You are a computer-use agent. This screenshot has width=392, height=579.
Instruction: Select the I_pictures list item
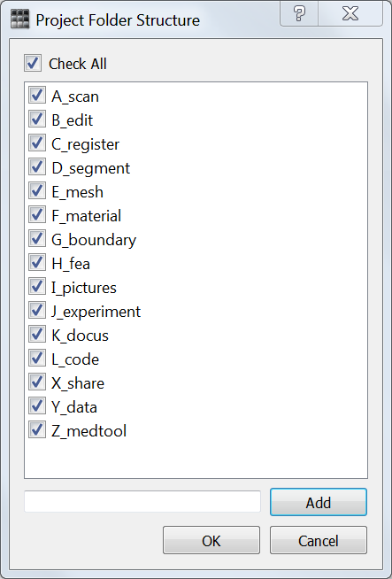click(x=84, y=288)
